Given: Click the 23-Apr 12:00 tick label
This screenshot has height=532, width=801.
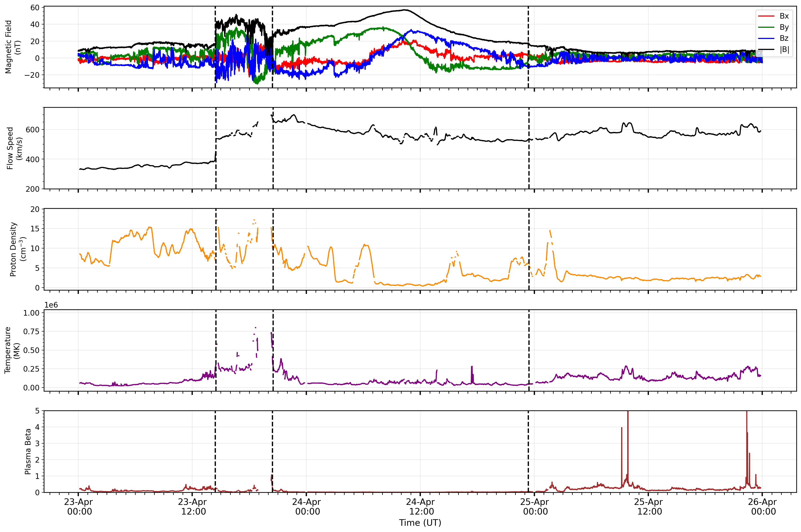Looking at the screenshot, I should click(193, 506).
